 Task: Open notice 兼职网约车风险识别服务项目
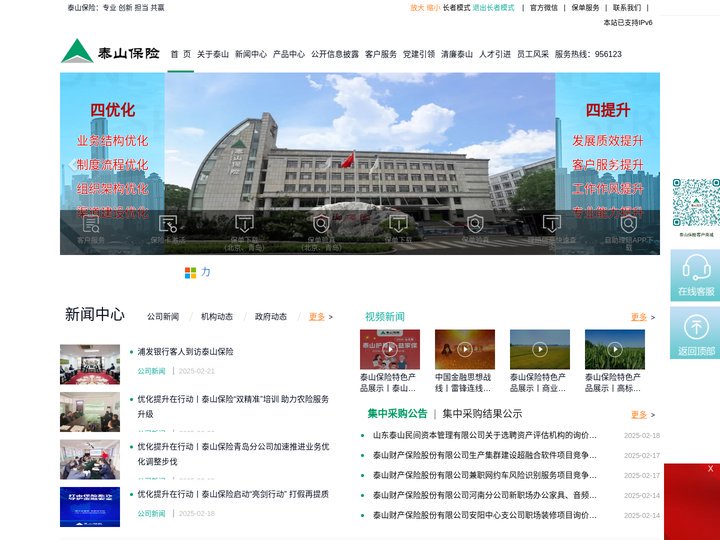pyautogui.click(x=484, y=475)
